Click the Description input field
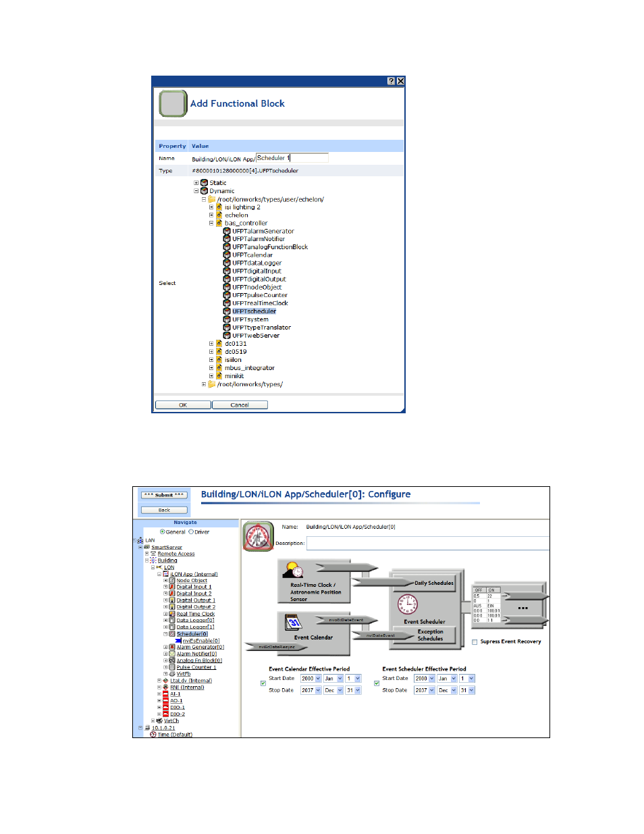 [427, 544]
